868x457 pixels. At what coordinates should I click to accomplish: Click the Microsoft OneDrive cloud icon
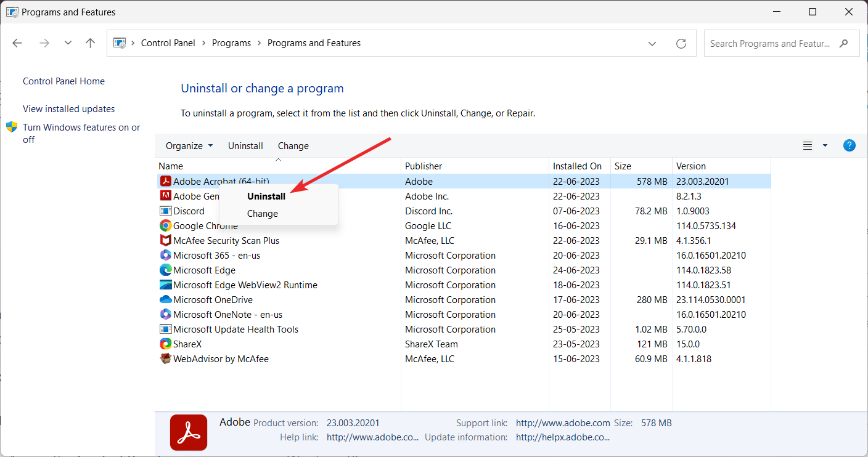click(x=165, y=299)
